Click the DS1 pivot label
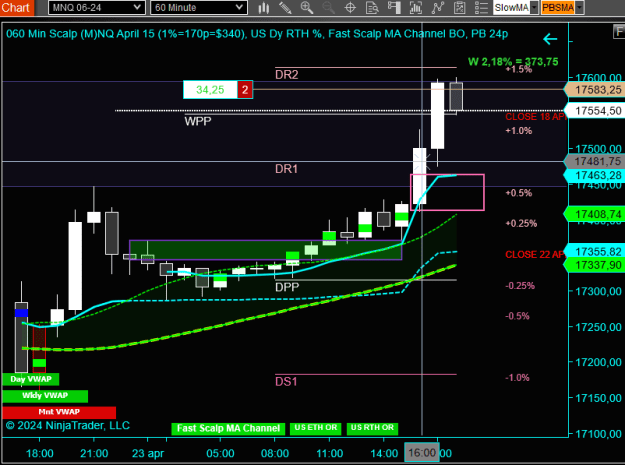This screenshot has width=625, height=465. 286,382
